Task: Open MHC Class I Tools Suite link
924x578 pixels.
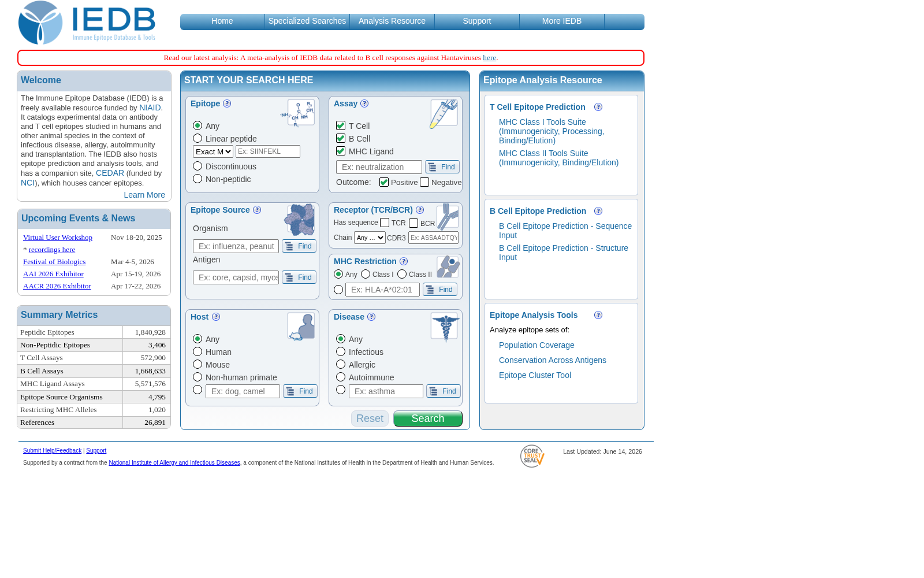Action: (552, 132)
